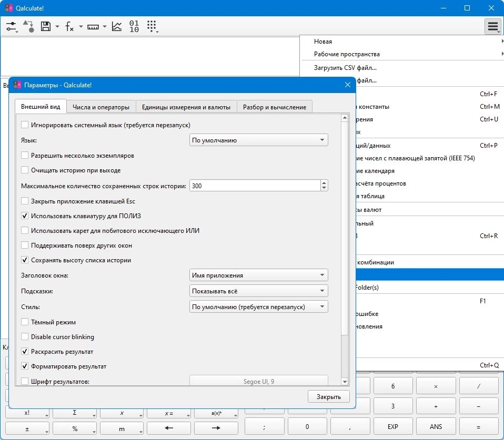Open the functions fx toolbar icon
504x440 pixels.
[69, 26]
